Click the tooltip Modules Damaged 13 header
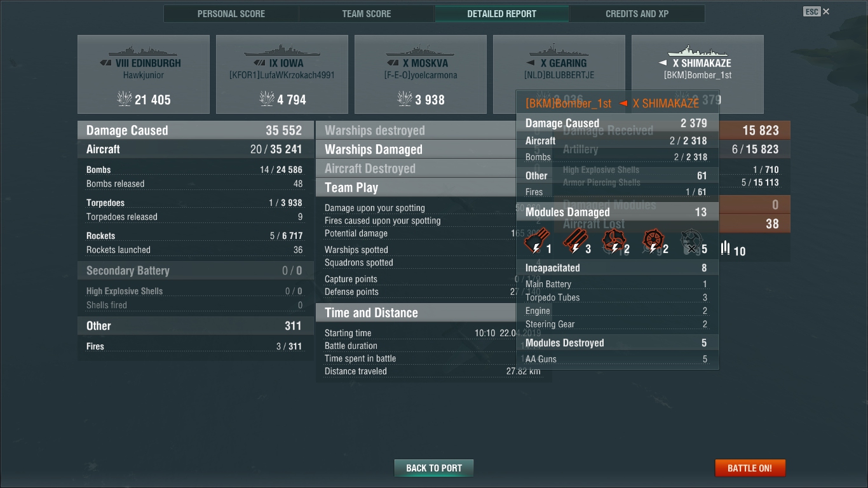868x488 pixels. (618, 212)
